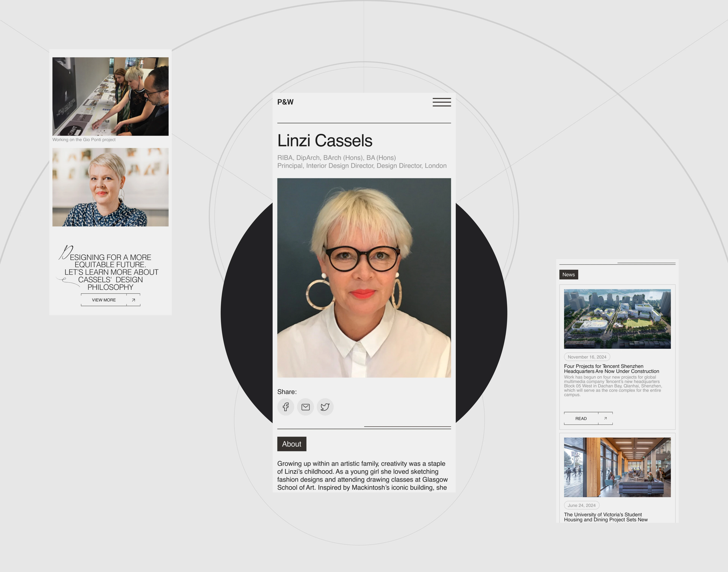Select the About section label

tap(292, 444)
